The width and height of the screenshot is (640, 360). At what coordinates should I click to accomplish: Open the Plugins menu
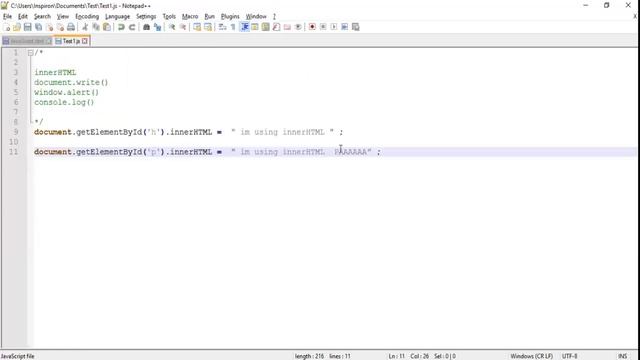click(x=230, y=16)
